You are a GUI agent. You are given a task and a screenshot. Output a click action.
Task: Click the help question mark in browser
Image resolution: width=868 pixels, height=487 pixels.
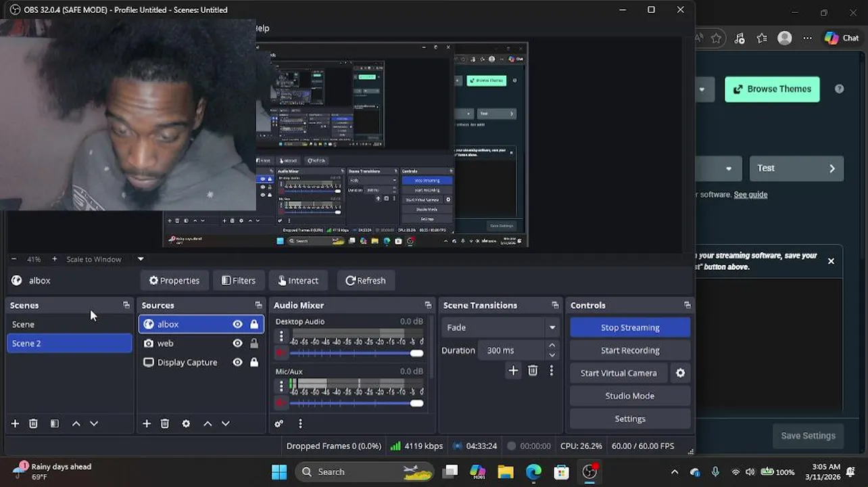pyautogui.click(x=840, y=89)
